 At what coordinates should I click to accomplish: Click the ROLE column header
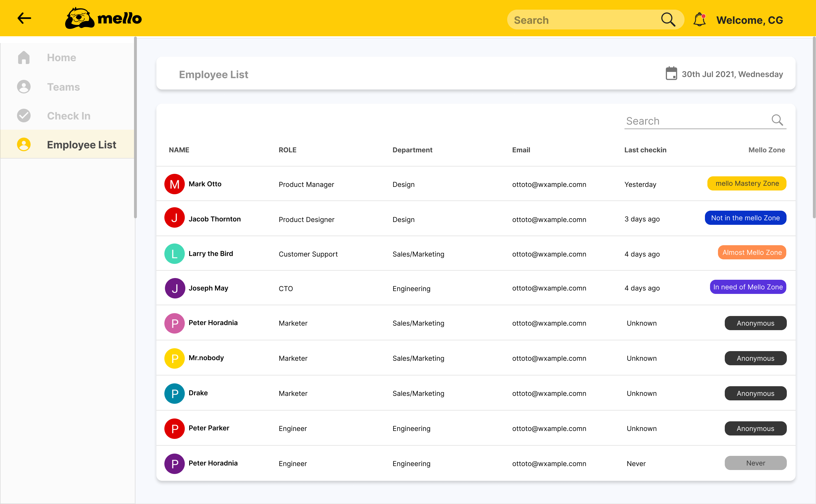point(288,150)
